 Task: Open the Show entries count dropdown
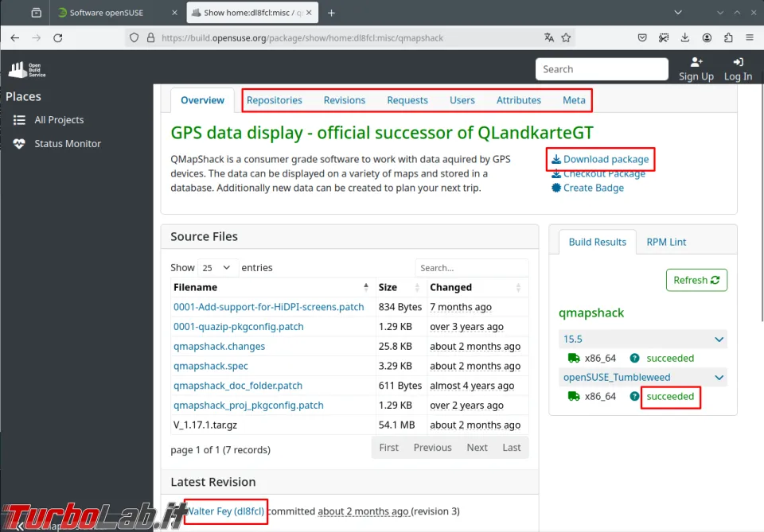(218, 268)
